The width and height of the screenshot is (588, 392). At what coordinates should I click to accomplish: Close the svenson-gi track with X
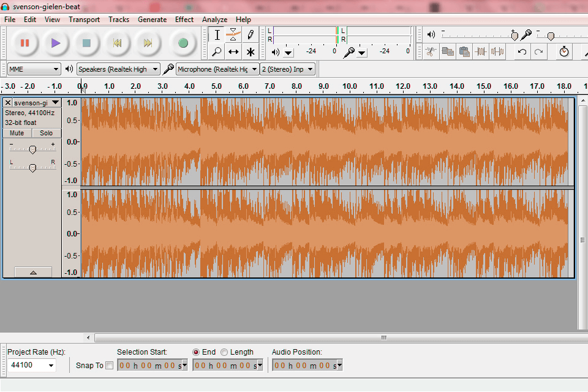pos(8,103)
